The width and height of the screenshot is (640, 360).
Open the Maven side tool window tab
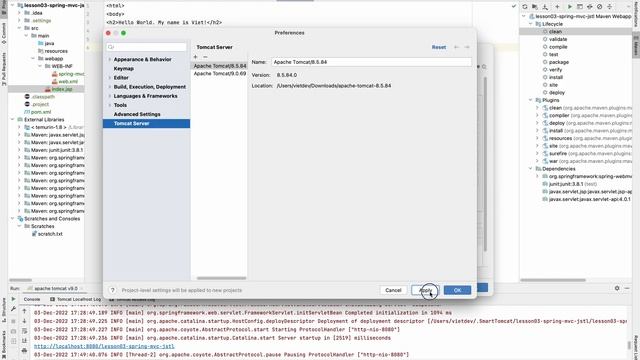pos(636,46)
